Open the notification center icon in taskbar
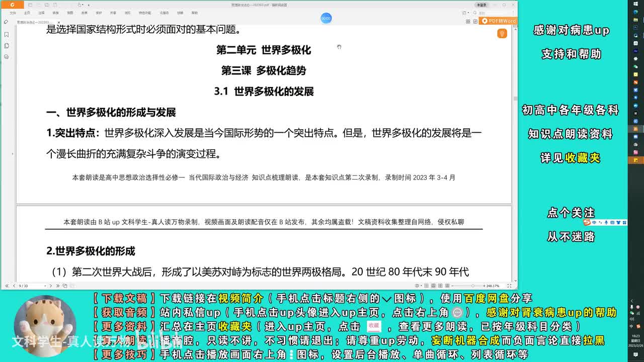This screenshot has height=362, width=644. point(635,354)
